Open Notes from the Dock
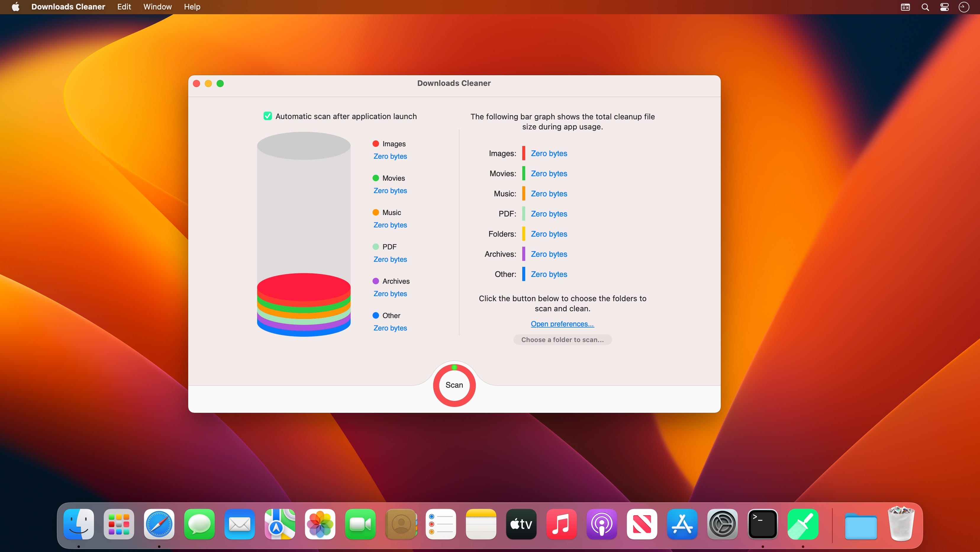 click(x=481, y=524)
